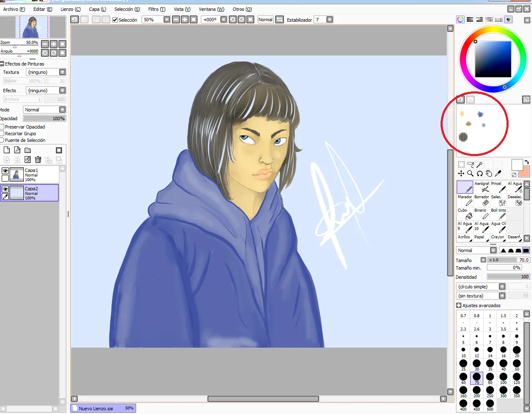Open the Ventana menu

click(x=211, y=9)
